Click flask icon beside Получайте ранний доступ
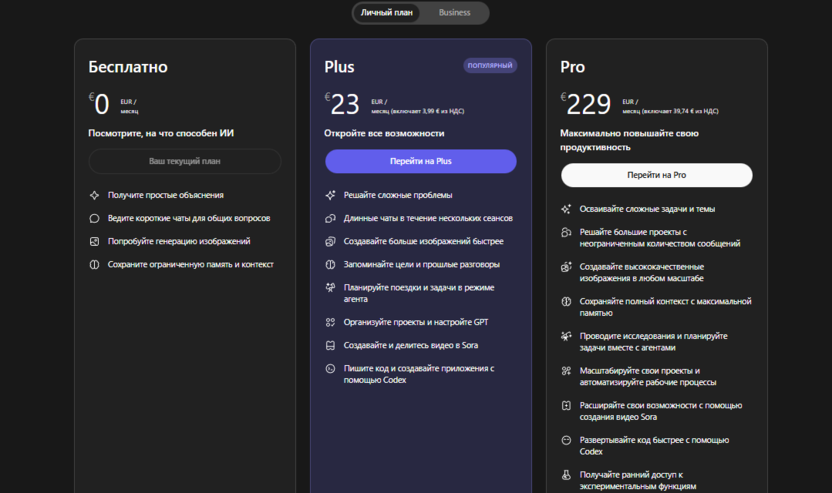This screenshot has height=493, width=832. click(566, 475)
